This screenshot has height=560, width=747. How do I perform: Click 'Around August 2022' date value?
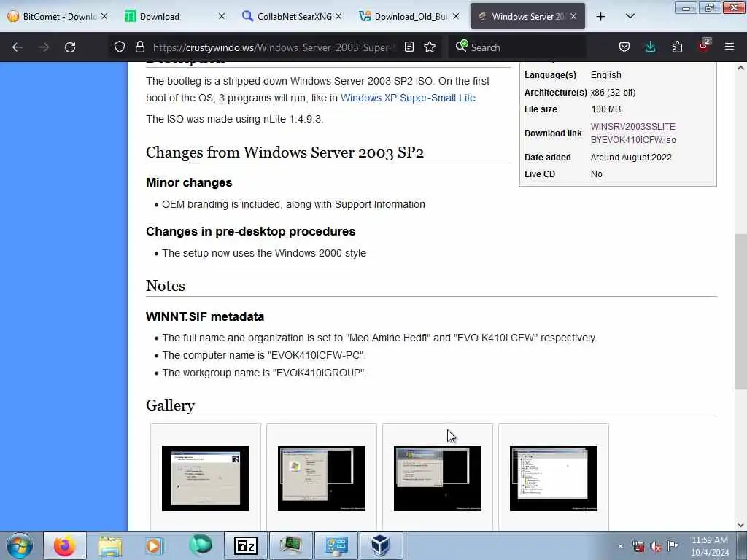click(x=631, y=157)
